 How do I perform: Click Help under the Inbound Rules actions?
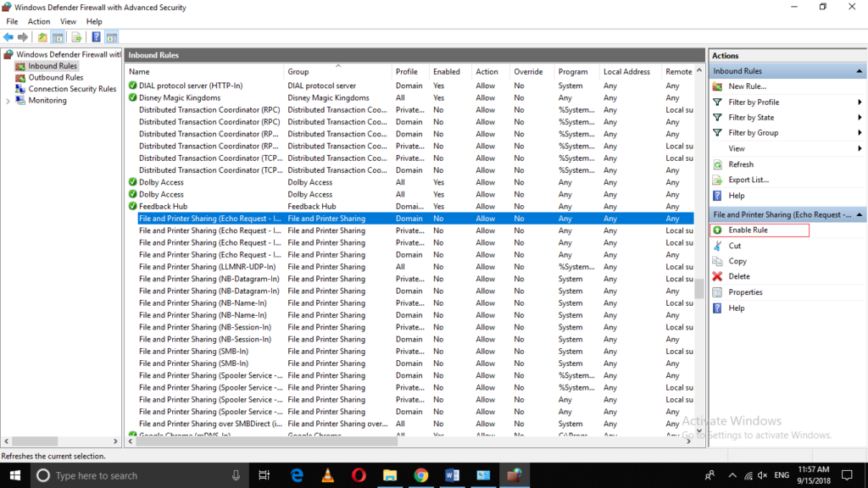737,196
